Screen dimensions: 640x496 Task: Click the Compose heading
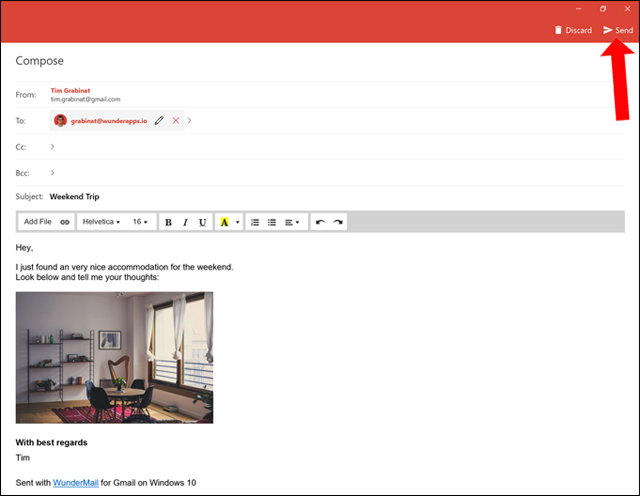click(40, 61)
